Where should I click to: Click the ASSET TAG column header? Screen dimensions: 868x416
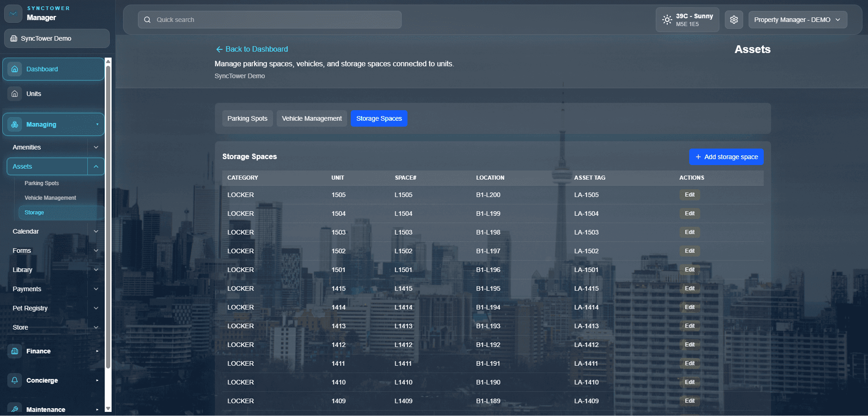pos(589,178)
